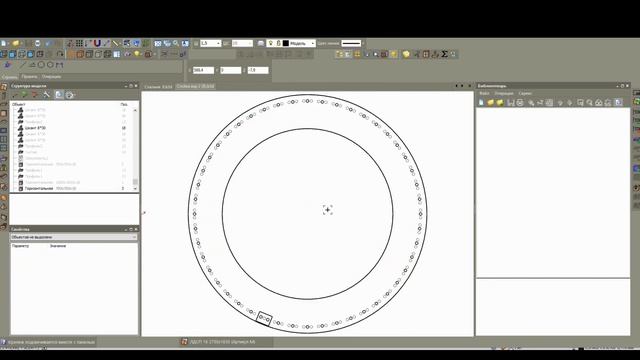Click the magnifier zoom icon in top toolbar

tap(176, 43)
